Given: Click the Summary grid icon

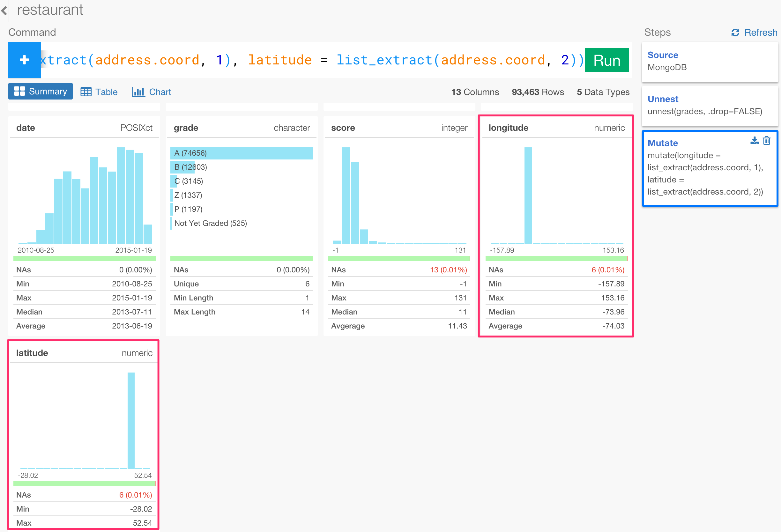Looking at the screenshot, I should tap(19, 91).
